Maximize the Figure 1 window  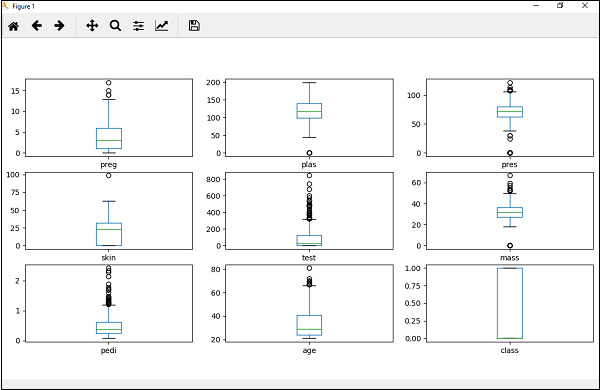pos(560,6)
